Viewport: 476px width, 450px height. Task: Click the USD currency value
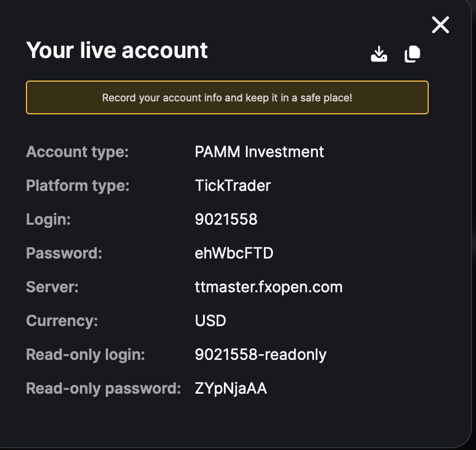point(210,320)
